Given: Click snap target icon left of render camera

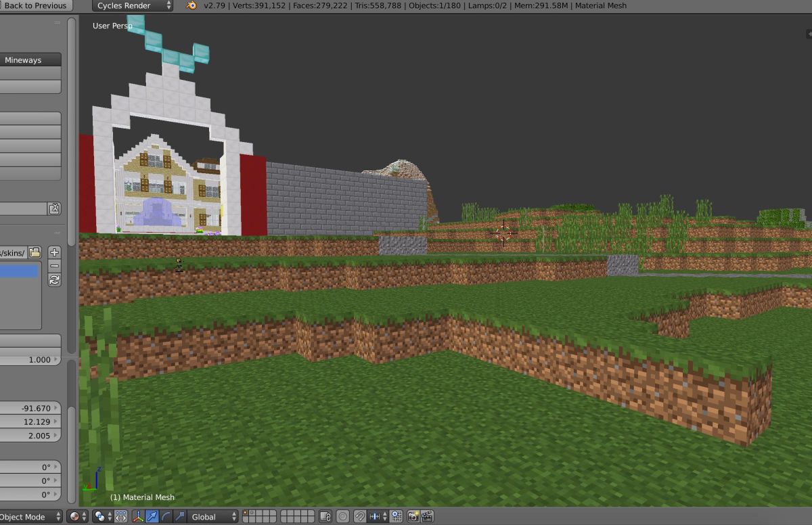Looking at the screenshot, I should (397, 516).
